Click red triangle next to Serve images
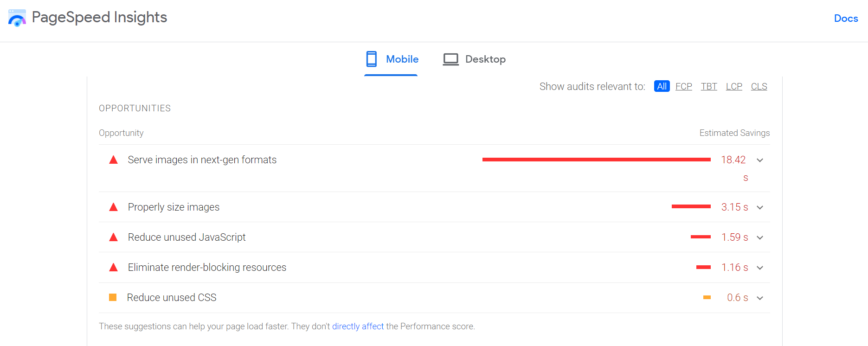This screenshot has width=868, height=346. tap(113, 160)
